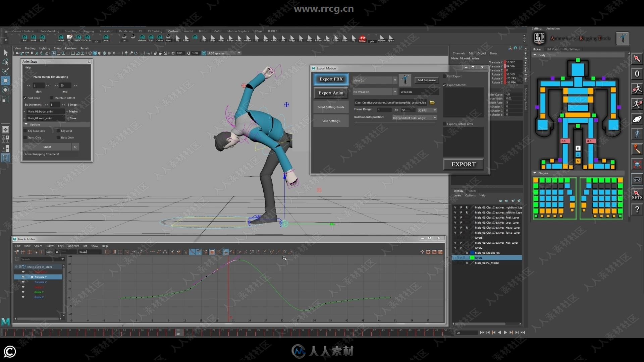Open the Custom shelf tab
The height and width of the screenshot is (362, 644).
click(x=173, y=31)
